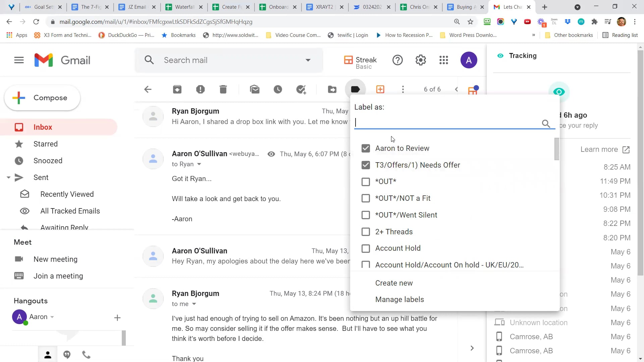Bookmark this page with star icon
The width and height of the screenshot is (644, 362).
pos(470,22)
